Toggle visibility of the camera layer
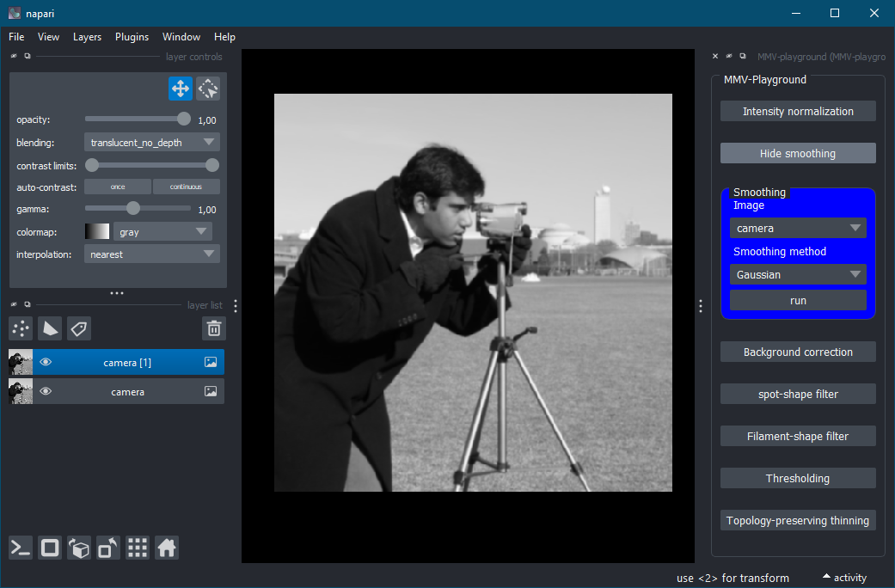Image resolution: width=895 pixels, height=588 pixels. (46, 391)
